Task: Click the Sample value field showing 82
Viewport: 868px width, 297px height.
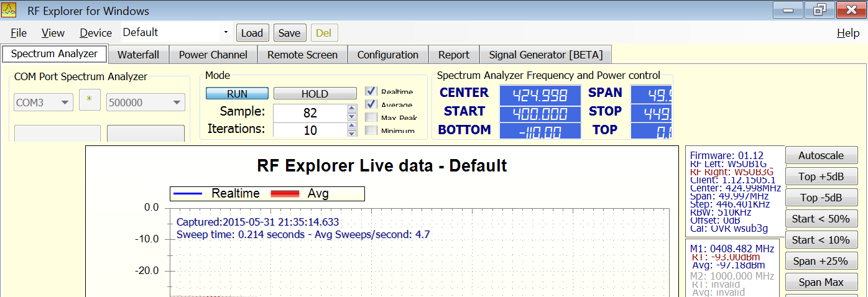Action: 310,112
